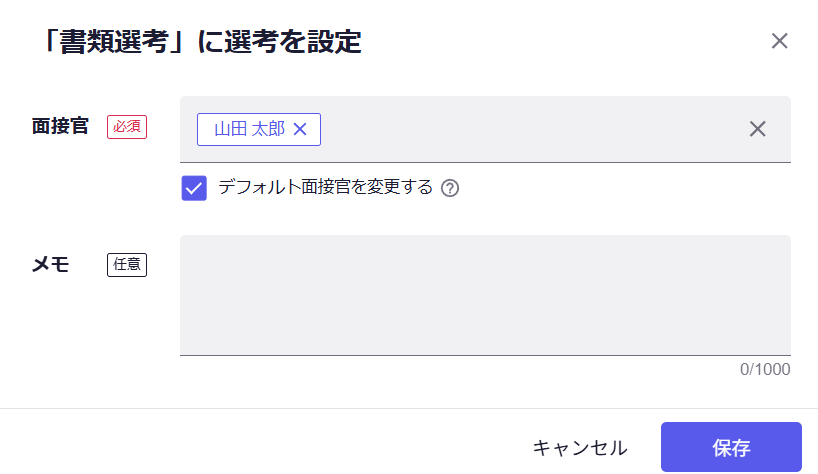Click the 任意 badge beside メモ
Image resolution: width=818 pixels, height=474 pixels.
pos(127,265)
